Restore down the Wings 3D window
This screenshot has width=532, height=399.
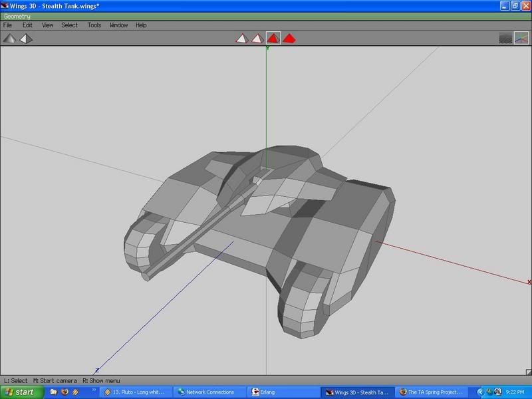click(x=515, y=6)
